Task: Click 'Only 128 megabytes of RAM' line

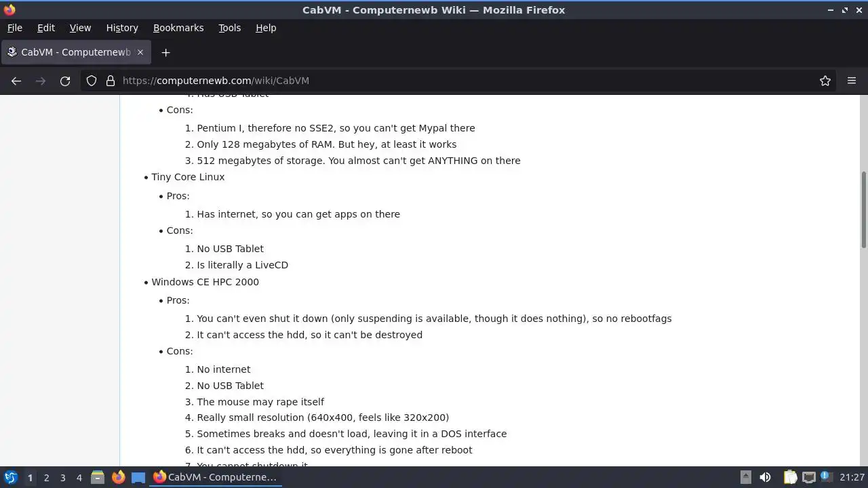Action: pos(326,144)
